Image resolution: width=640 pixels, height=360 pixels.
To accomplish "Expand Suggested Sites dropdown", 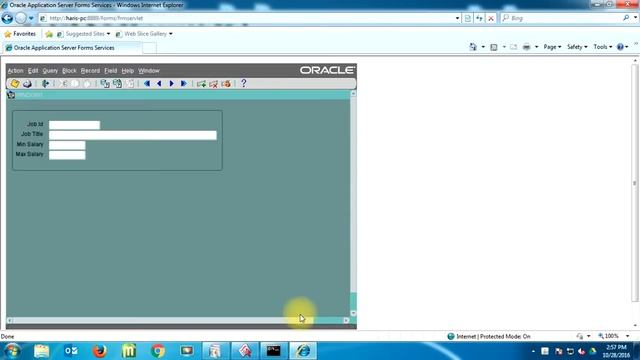I will click(x=108, y=34).
